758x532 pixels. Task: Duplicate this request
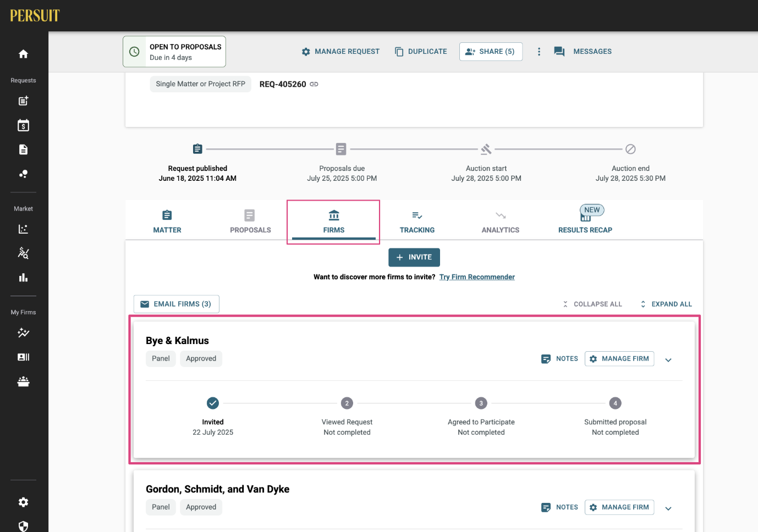[421, 52]
